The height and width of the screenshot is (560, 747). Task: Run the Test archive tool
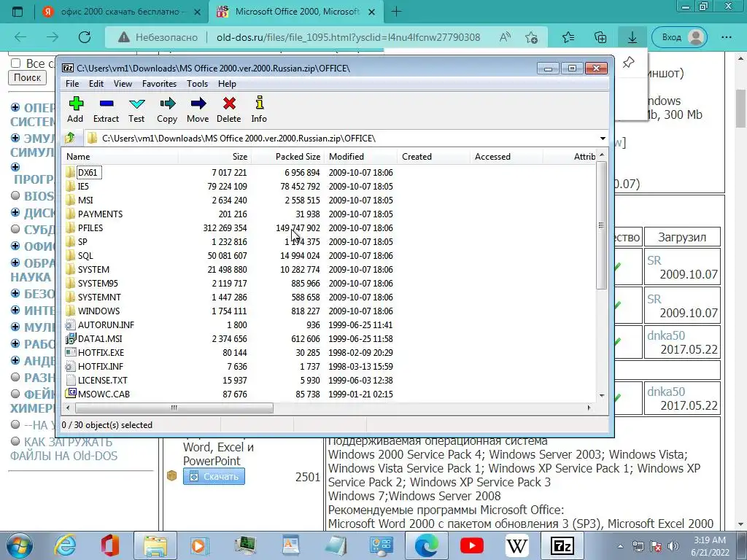click(136, 110)
